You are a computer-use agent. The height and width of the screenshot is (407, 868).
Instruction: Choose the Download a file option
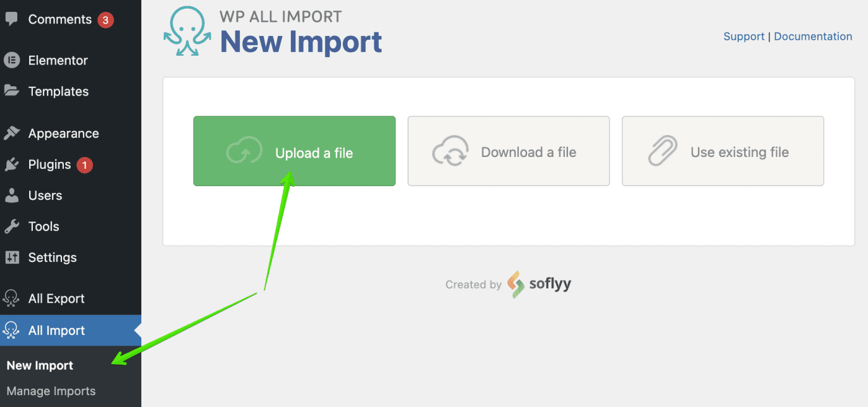point(508,151)
